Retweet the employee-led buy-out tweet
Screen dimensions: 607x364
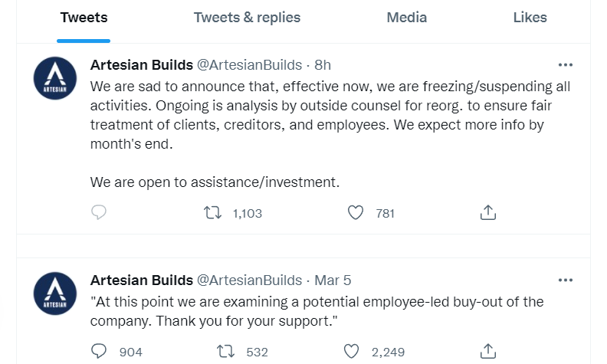click(x=225, y=352)
